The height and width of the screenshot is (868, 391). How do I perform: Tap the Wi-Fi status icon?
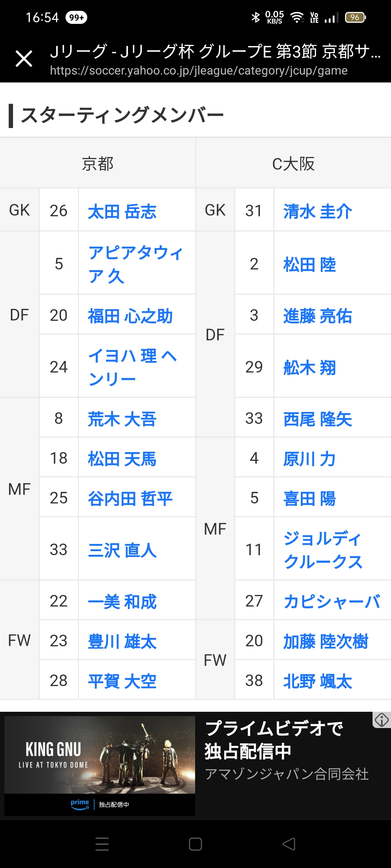[x=298, y=17]
